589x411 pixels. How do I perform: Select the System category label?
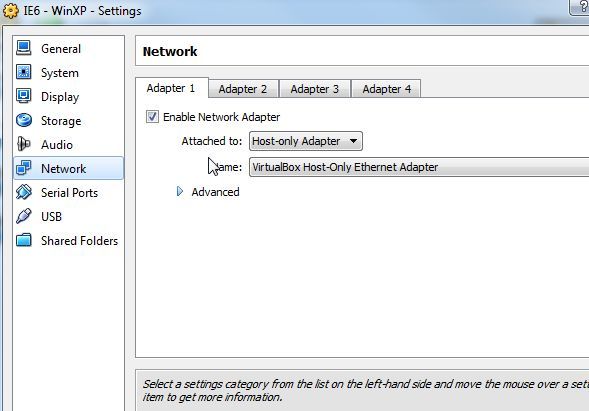coord(60,73)
